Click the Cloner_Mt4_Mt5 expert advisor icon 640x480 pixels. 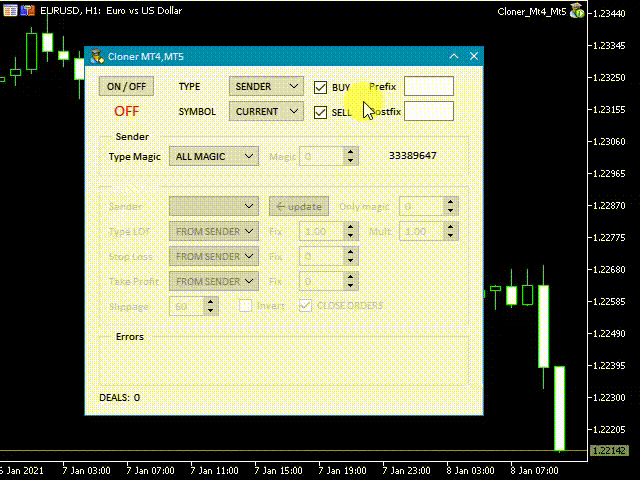[577, 11]
